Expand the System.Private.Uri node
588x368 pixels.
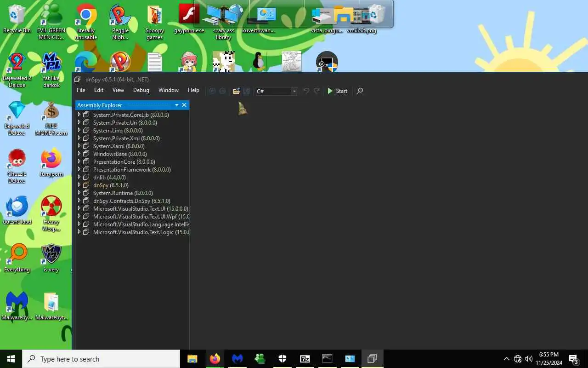click(x=79, y=122)
